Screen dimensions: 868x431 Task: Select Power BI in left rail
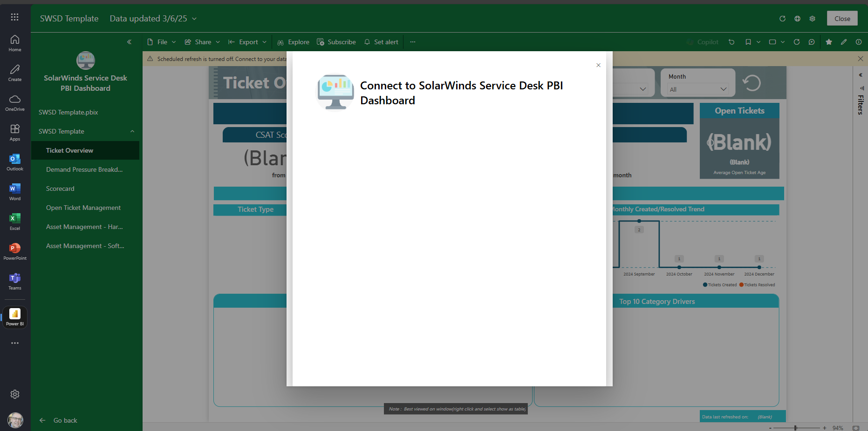point(15,317)
